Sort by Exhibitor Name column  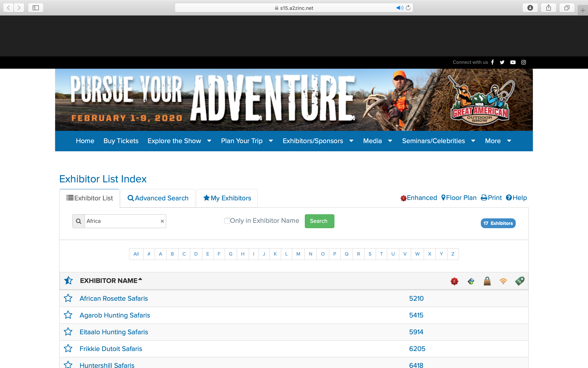coord(111,281)
